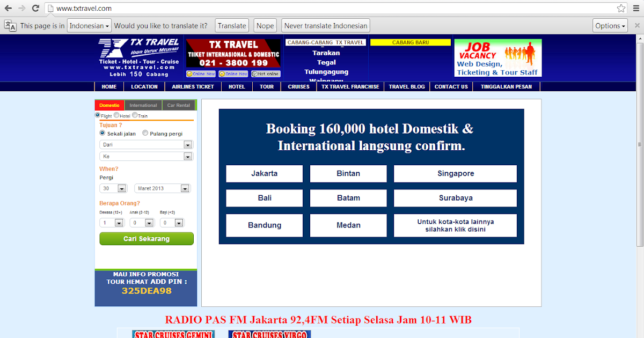Click the vertical page scrollbar thumb

[639, 145]
